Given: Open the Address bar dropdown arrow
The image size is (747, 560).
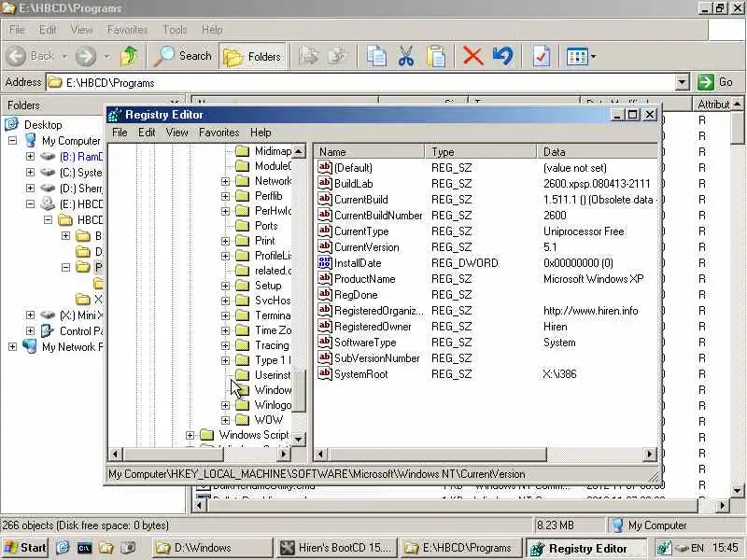Looking at the screenshot, I should pos(683,82).
